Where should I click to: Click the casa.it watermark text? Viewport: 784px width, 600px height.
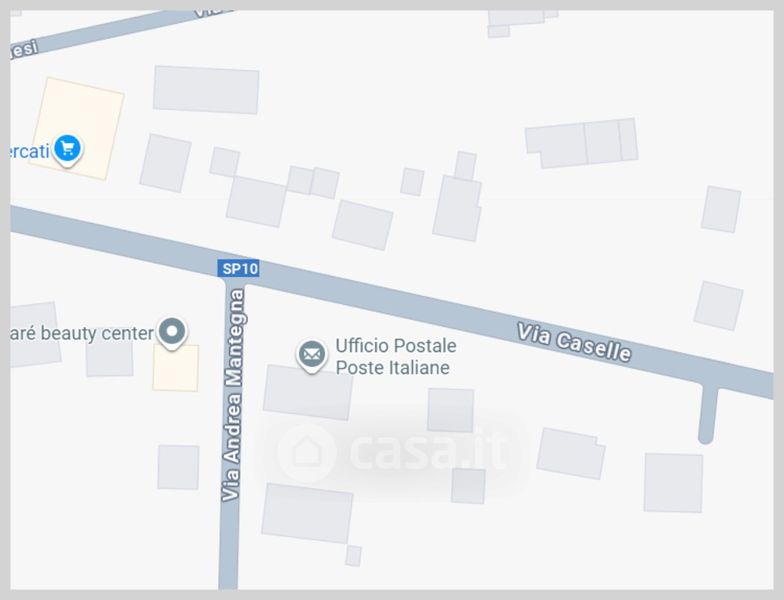click(428, 450)
